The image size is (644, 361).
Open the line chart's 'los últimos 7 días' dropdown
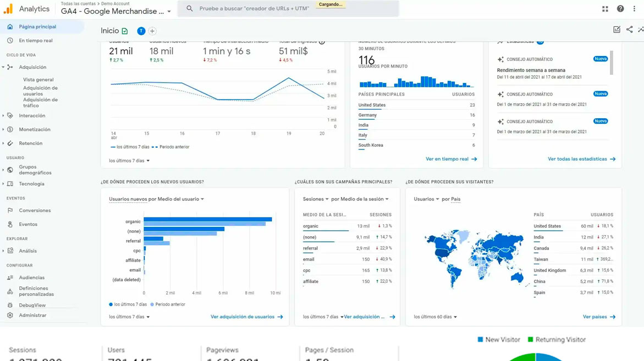click(x=129, y=161)
